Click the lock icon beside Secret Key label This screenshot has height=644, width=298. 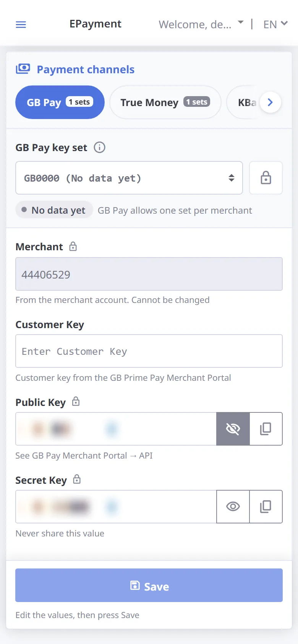[x=77, y=479]
